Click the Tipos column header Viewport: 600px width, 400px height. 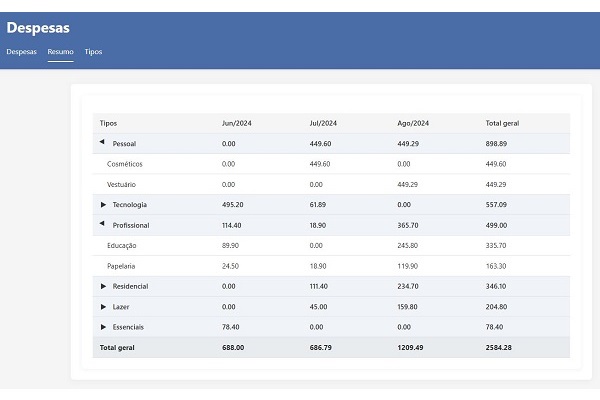[x=109, y=123]
